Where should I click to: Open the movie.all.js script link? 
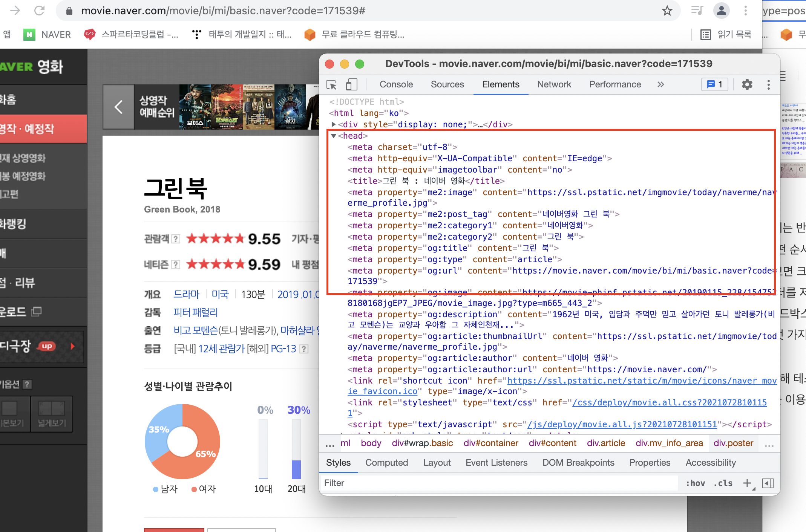pyautogui.click(x=622, y=424)
